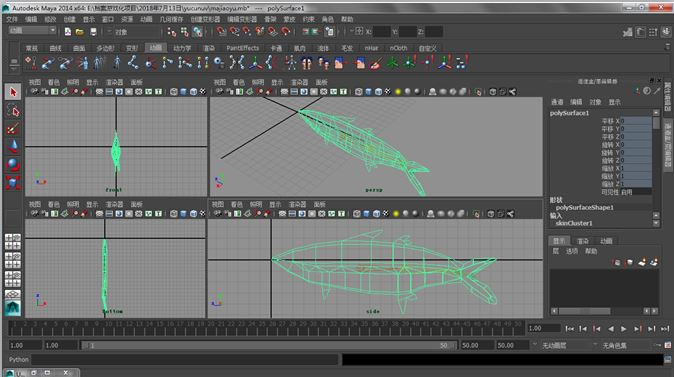Toggle auto keyframe button near range slider
Viewport: 674px width, 377px height.
[x=668, y=345]
